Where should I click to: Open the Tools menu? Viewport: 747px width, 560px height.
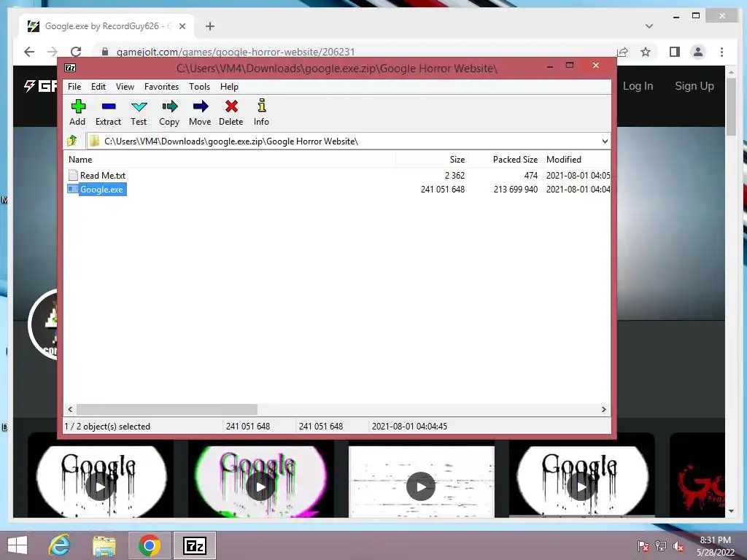point(199,87)
